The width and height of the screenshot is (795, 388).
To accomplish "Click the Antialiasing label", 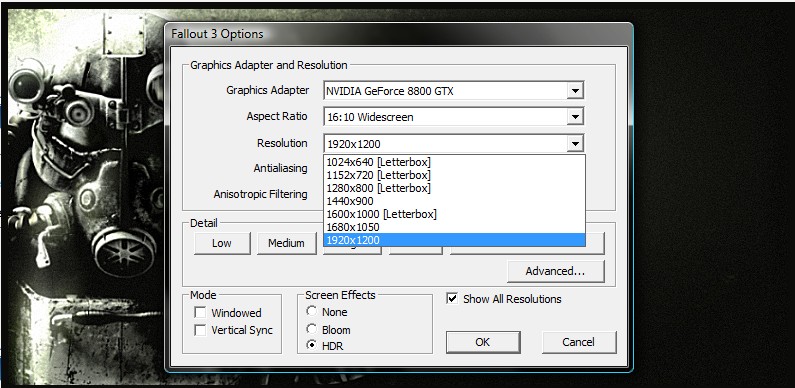I will pos(280,168).
